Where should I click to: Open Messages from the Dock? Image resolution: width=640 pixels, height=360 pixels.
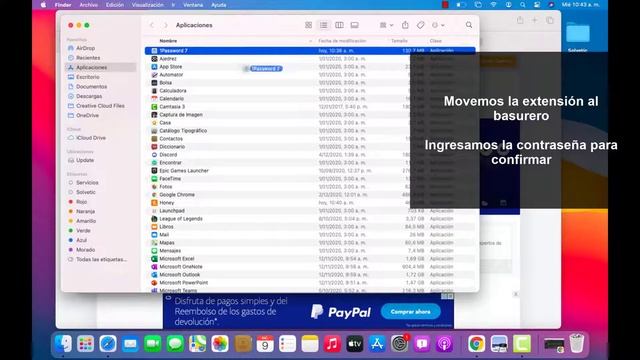tap(175, 344)
